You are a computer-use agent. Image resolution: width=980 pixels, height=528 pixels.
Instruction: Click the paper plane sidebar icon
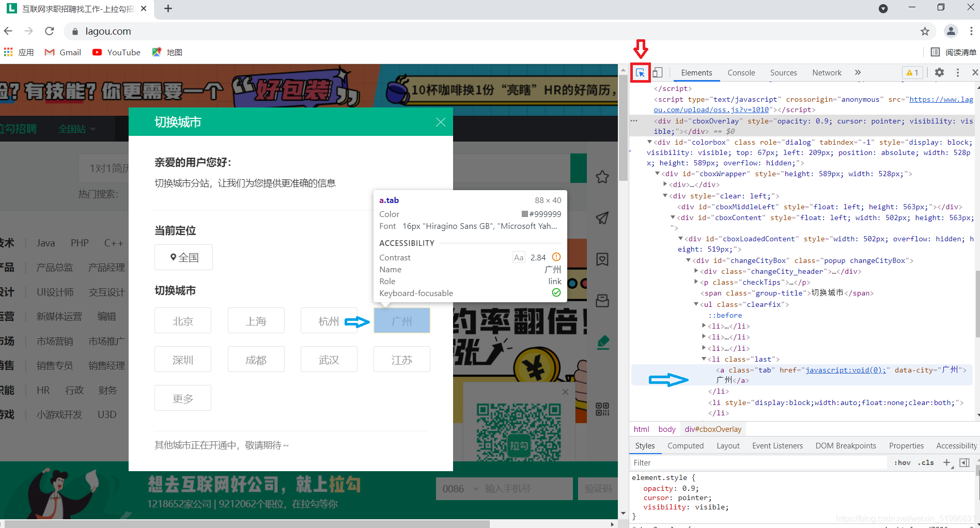pos(602,218)
